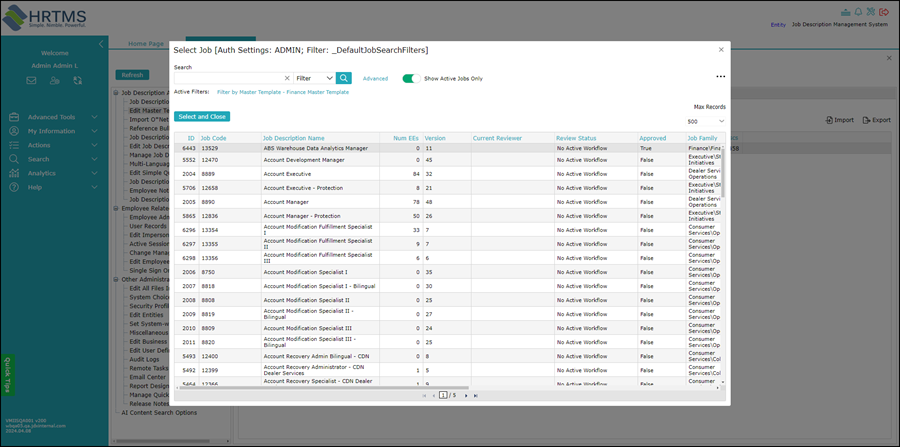Click the Select and Close button
This screenshot has width=900, height=447.
[202, 116]
